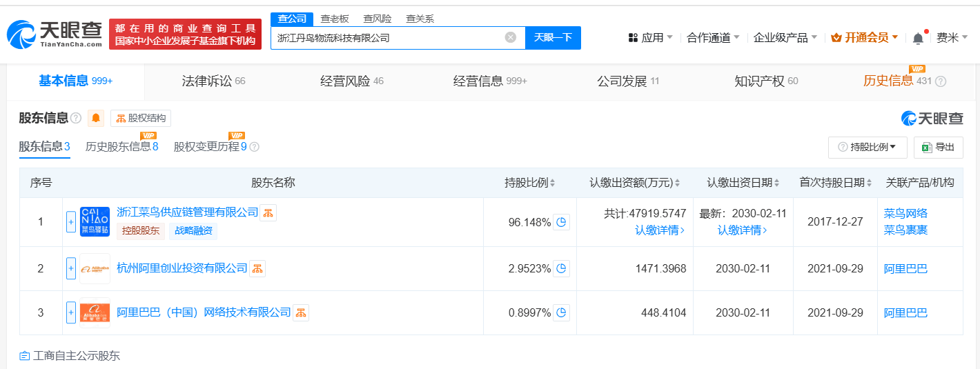980x369 pixels.
Task: Expand row 1 shareholder with plus button
Action: (x=70, y=222)
